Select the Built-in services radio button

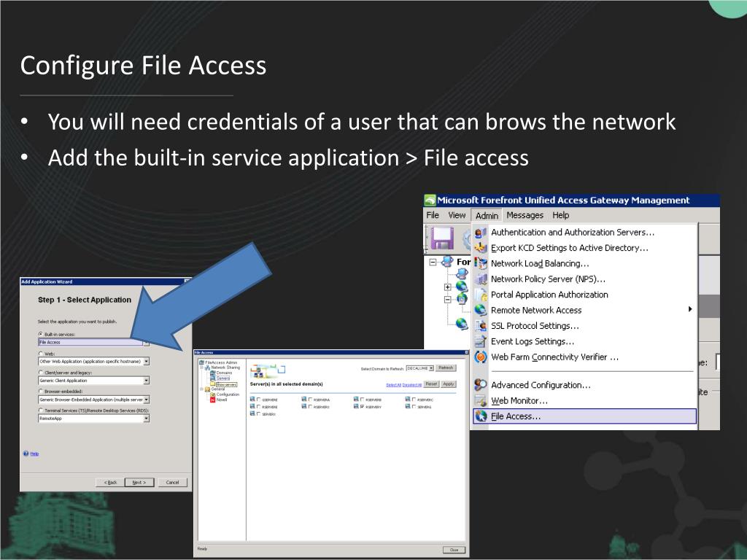[41, 334]
